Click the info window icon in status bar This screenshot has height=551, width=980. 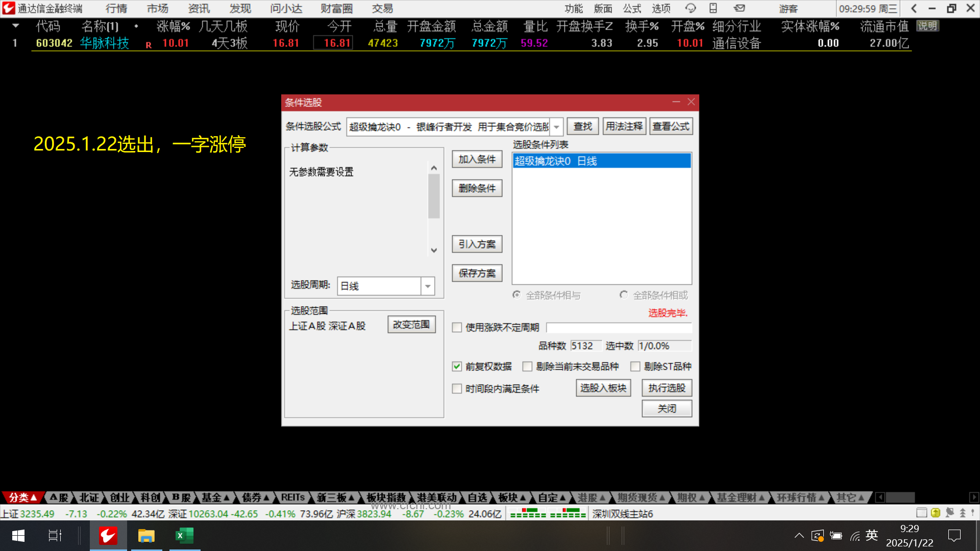coord(921,513)
